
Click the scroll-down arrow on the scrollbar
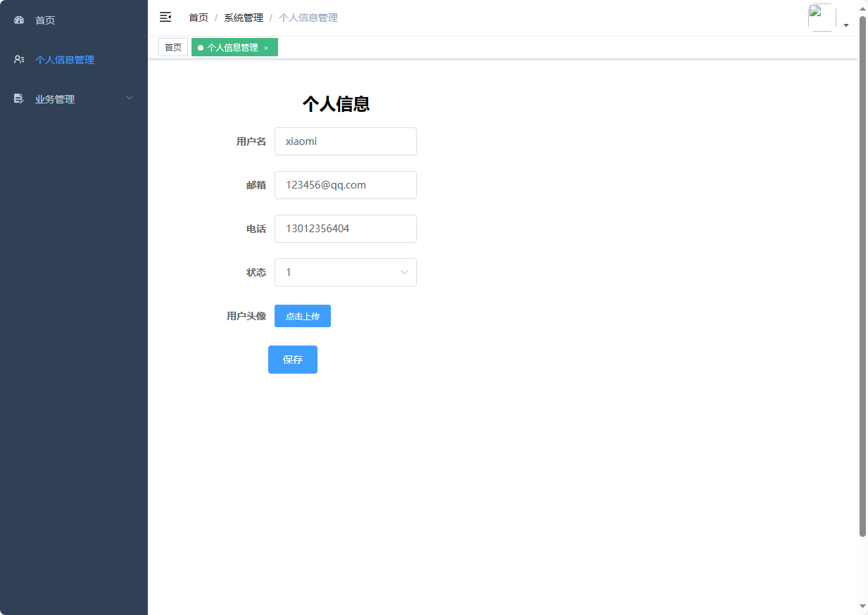pos(862,607)
